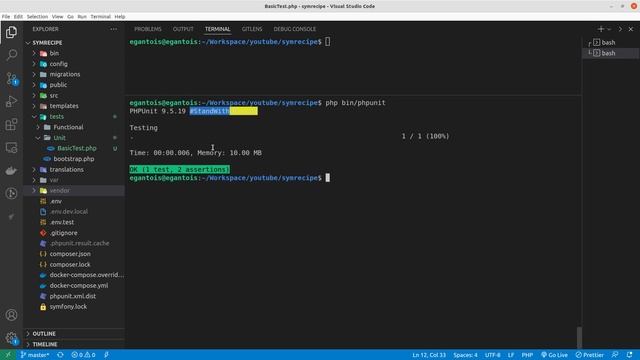The width and height of the screenshot is (640, 360).
Task: Open remote window indicator in status bar
Action: point(8,355)
